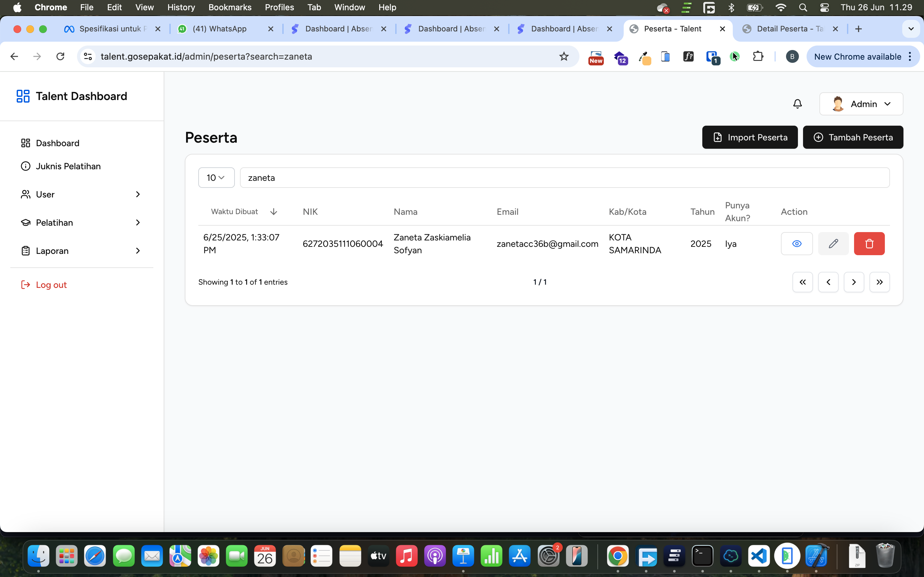Click the next page arrow

click(x=854, y=282)
